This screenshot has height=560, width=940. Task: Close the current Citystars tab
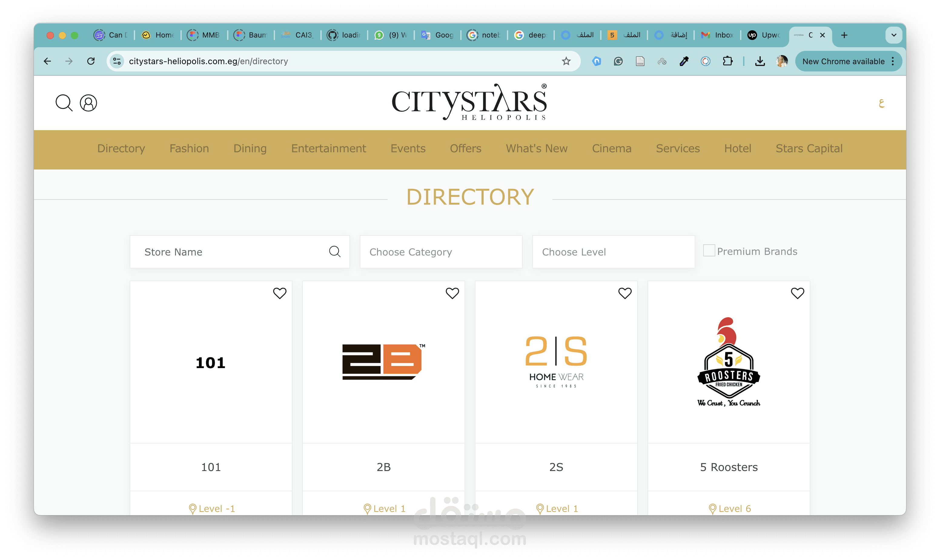pos(822,35)
